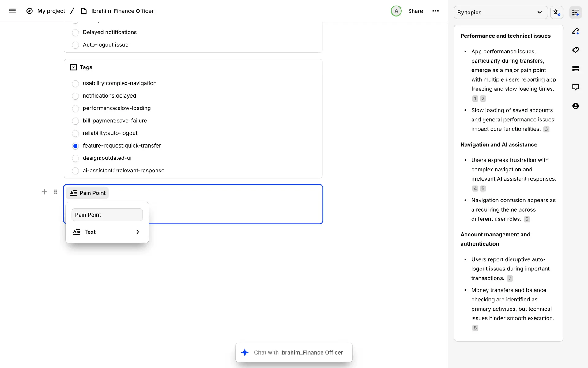The image size is (588, 368).
Task: Open the three-dots more options menu
Action: tap(435, 11)
